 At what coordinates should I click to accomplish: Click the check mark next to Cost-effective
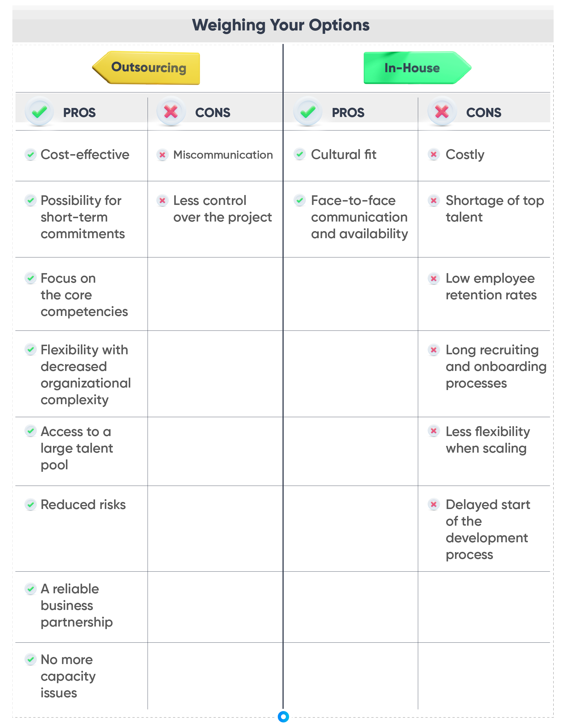(31, 154)
